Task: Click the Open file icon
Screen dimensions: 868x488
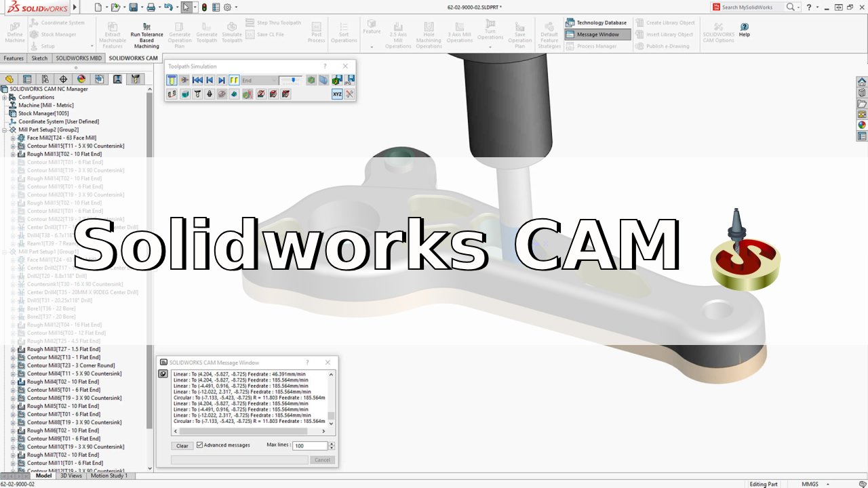Action: click(x=115, y=7)
